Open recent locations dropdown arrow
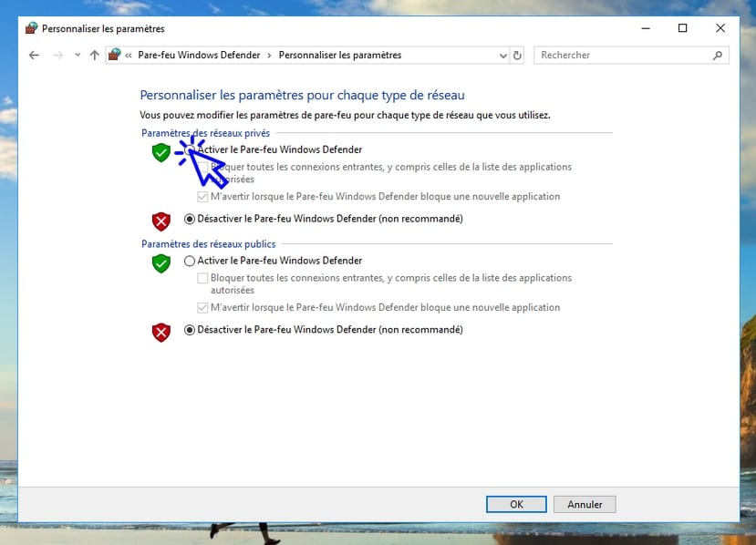The height and width of the screenshot is (545, 756). (x=78, y=55)
